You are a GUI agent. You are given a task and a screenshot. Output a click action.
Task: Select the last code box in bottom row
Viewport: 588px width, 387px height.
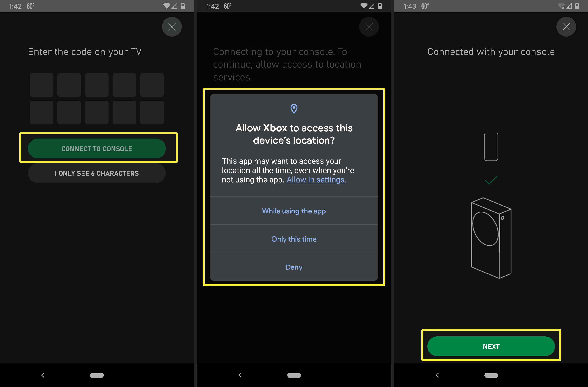(152, 112)
